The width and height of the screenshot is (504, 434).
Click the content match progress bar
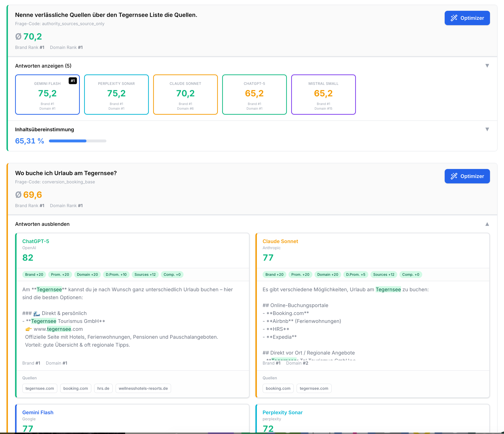point(77,141)
